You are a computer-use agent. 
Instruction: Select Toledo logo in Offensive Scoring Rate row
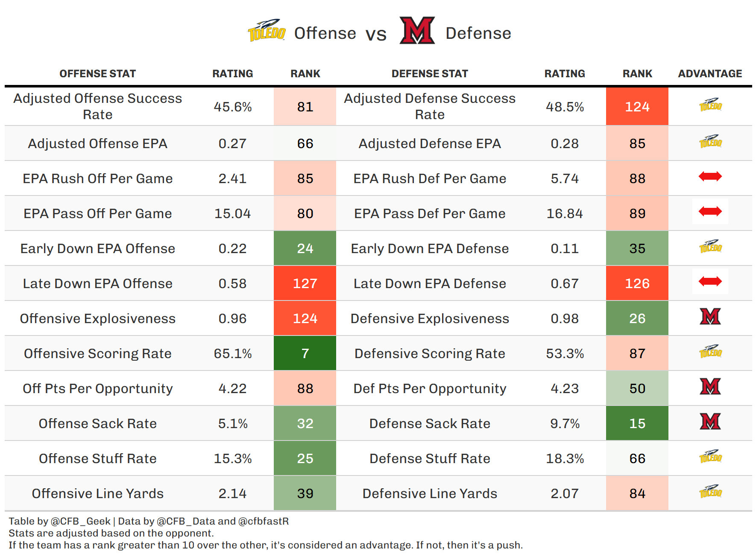pos(710,352)
